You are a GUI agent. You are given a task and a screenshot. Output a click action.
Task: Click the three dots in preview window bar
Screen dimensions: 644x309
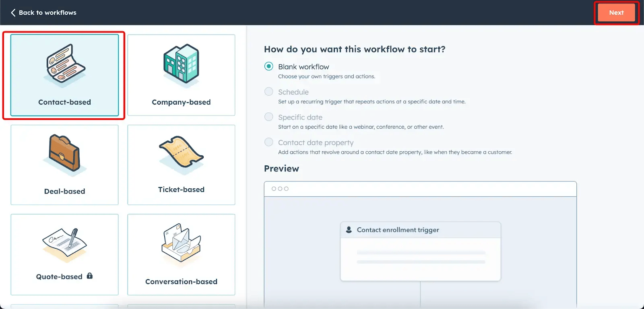(x=280, y=189)
